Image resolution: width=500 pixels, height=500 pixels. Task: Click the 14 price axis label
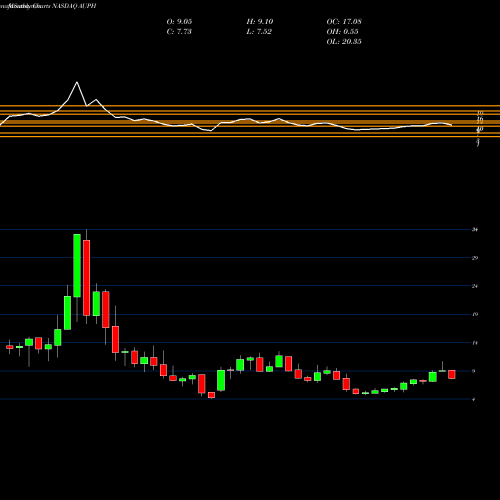[475, 343]
